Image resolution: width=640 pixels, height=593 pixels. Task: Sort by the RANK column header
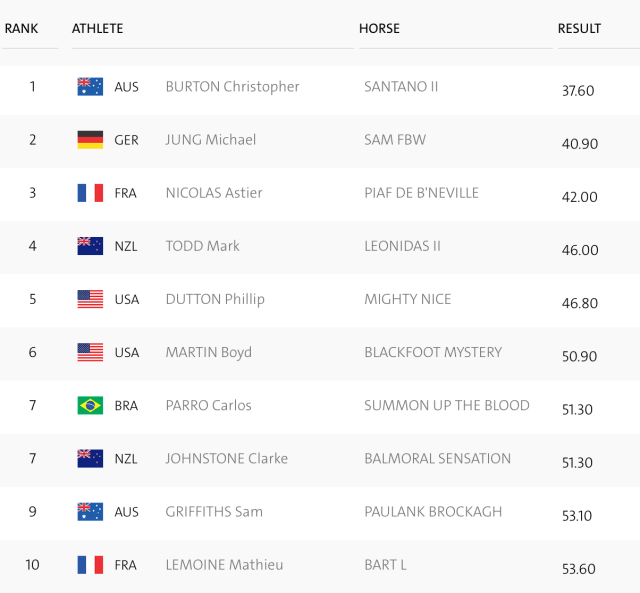[21, 29]
